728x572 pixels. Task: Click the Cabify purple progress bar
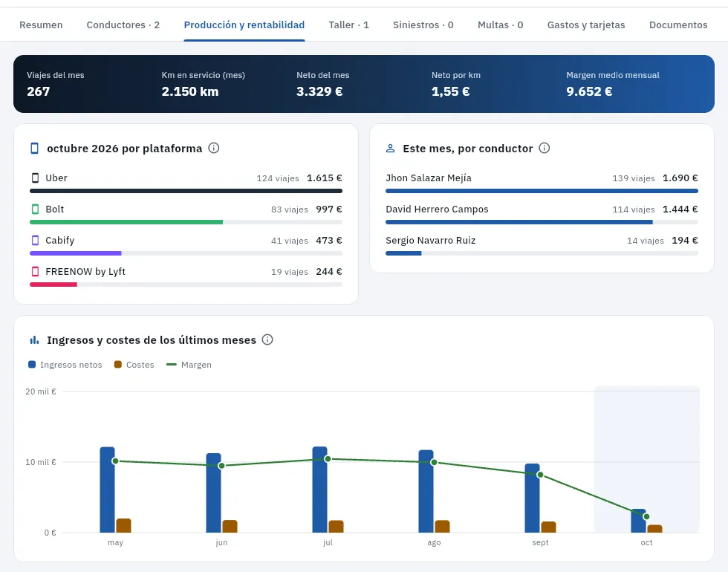(x=76, y=253)
